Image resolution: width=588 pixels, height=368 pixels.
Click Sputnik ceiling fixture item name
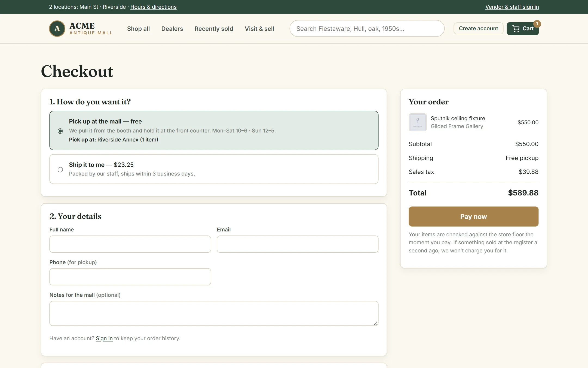[458, 118]
